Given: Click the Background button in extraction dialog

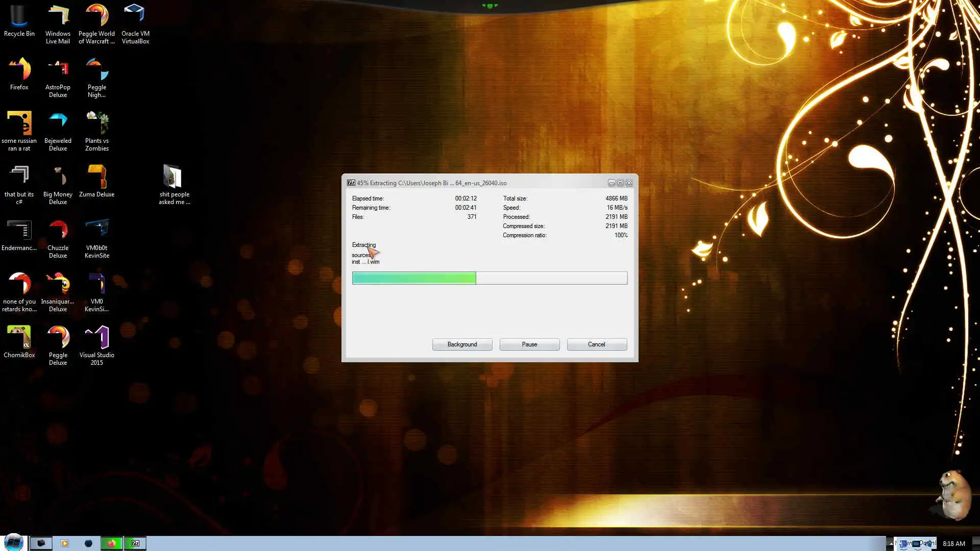Looking at the screenshot, I should click(x=462, y=344).
